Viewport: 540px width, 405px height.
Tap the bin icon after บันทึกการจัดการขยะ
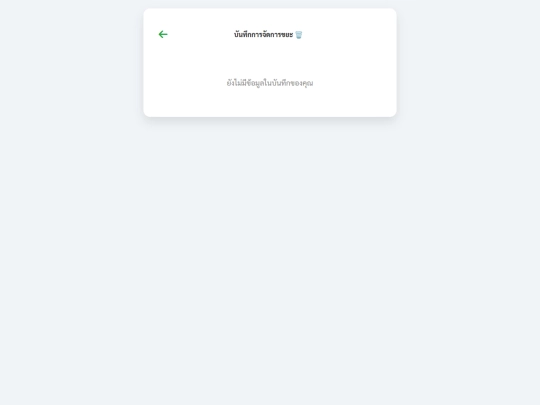click(x=299, y=35)
